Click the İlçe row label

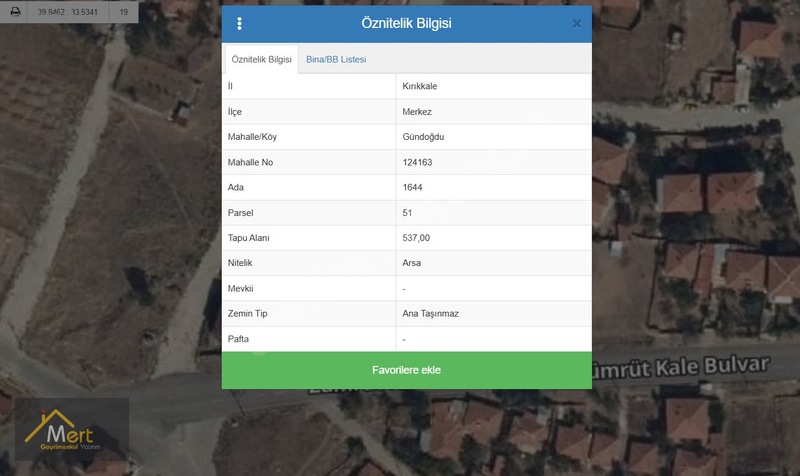tap(235, 112)
